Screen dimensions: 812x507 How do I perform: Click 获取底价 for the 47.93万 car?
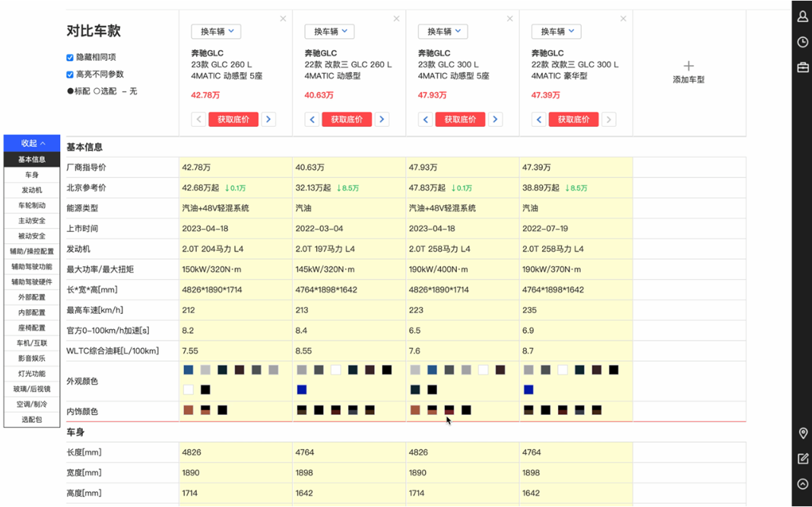461,119
